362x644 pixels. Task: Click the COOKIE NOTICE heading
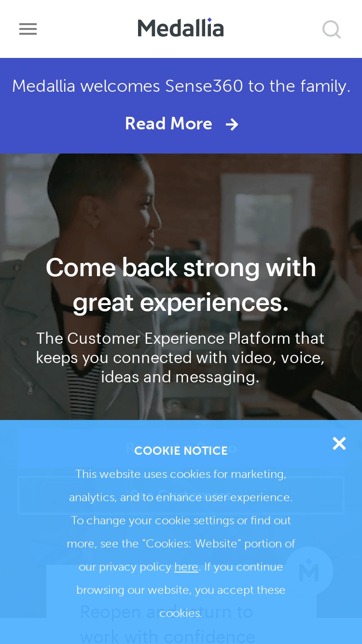pos(181,450)
